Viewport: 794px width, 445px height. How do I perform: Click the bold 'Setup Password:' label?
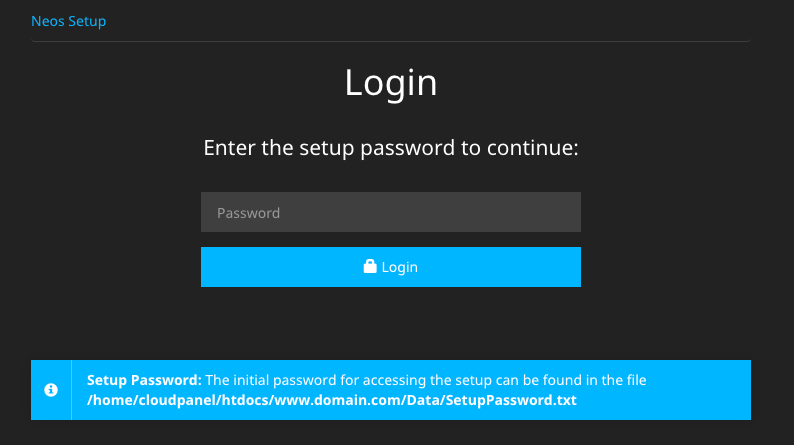click(144, 380)
